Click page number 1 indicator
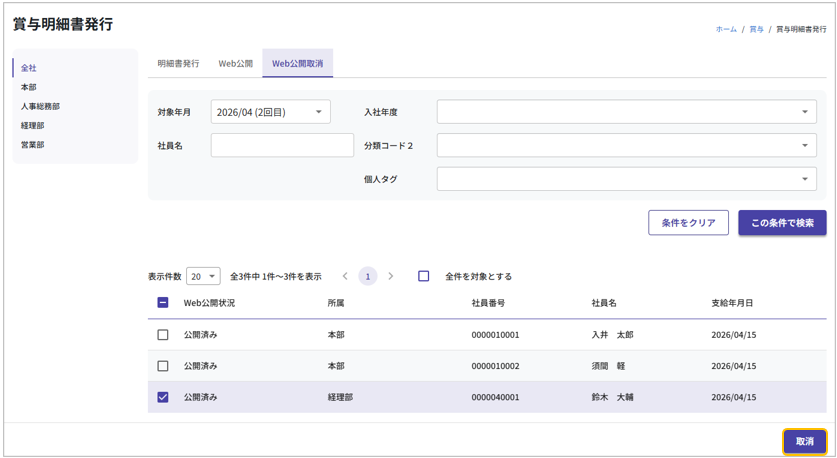The width and height of the screenshot is (837, 458). coord(368,276)
